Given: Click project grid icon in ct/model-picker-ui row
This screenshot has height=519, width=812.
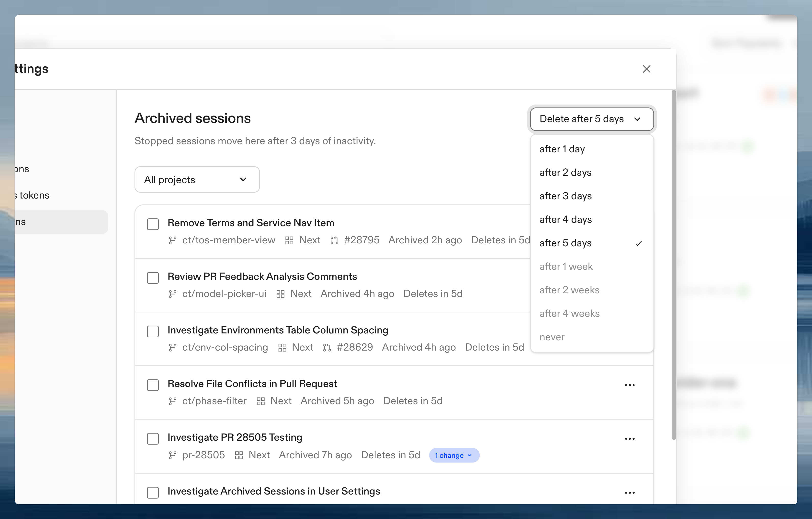Looking at the screenshot, I should [280, 294].
